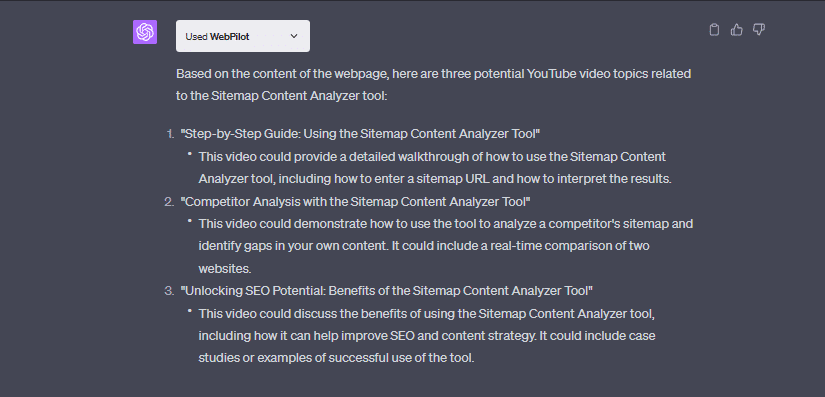Click "Competitor Analysis with the Sitemap Content Analyzer Tool"

click(355, 201)
